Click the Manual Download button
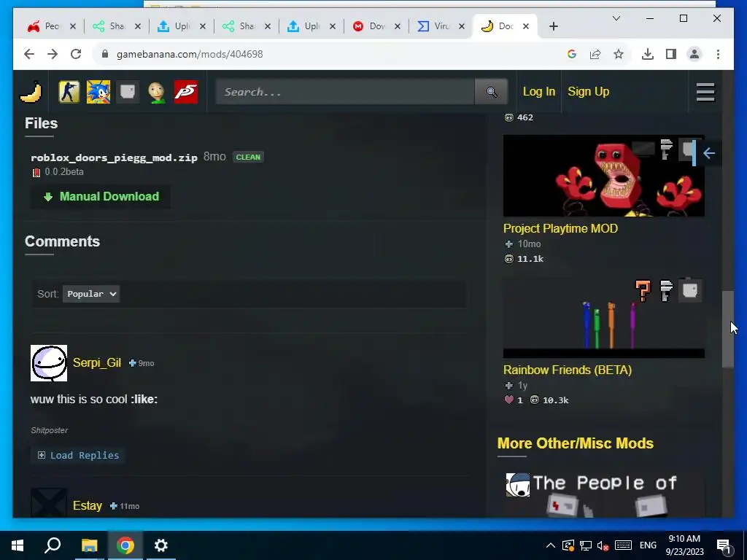This screenshot has height=560, width=747. (101, 197)
